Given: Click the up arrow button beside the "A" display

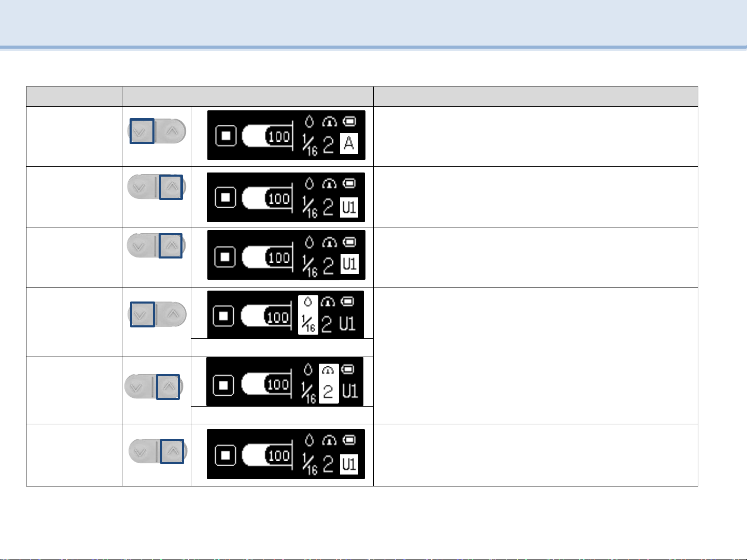Looking at the screenshot, I should coord(173,131).
